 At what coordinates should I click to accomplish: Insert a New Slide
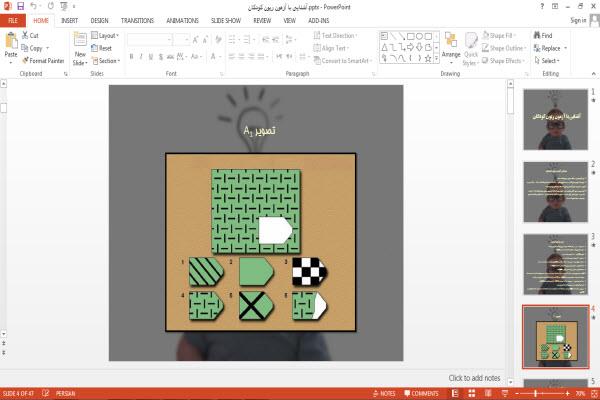[80, 49]
